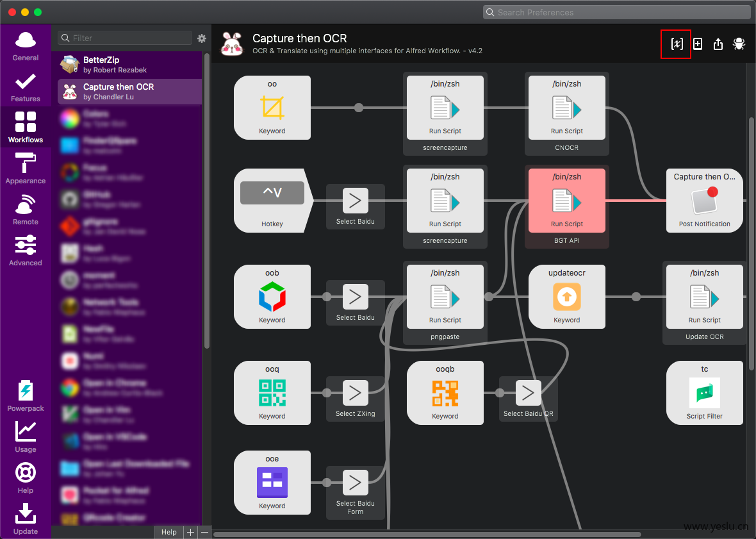This screenshot has height=539, width=756.
Task: Open the Hotkey trigger node
Action: [272, 201]
